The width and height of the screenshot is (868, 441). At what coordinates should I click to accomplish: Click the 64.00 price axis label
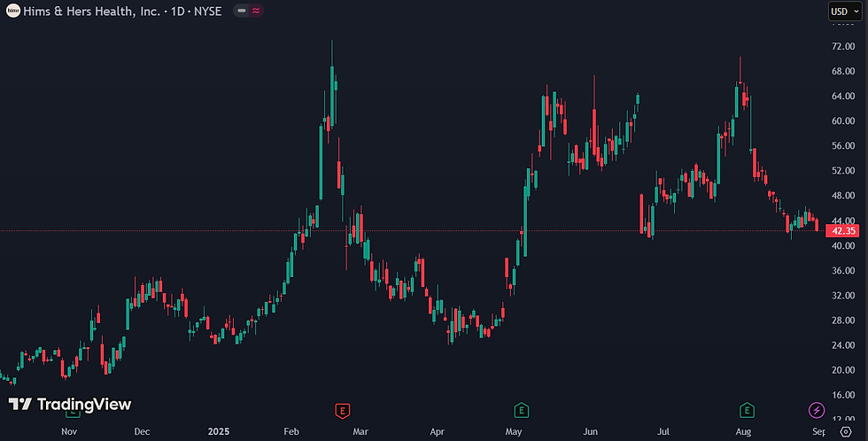click(x=843, y=97)
